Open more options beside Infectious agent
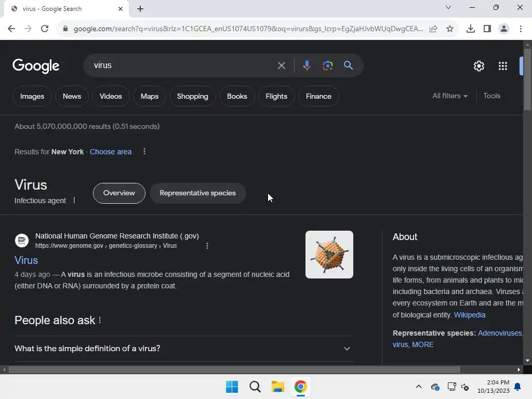The height and width of the screenshot is (399, 532). click(x=74, y=201)
